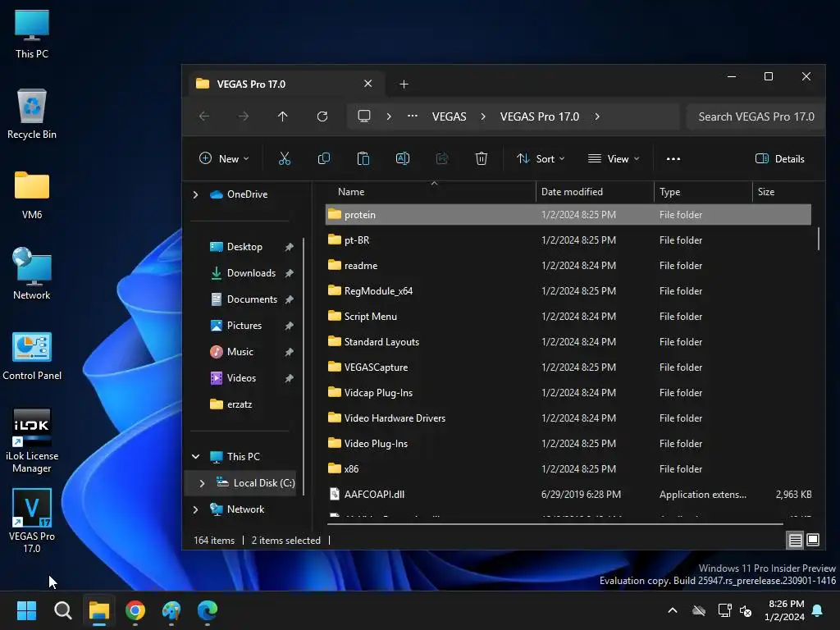
Task: Click the Share icon in toolbar
Action: pos(442,158)
